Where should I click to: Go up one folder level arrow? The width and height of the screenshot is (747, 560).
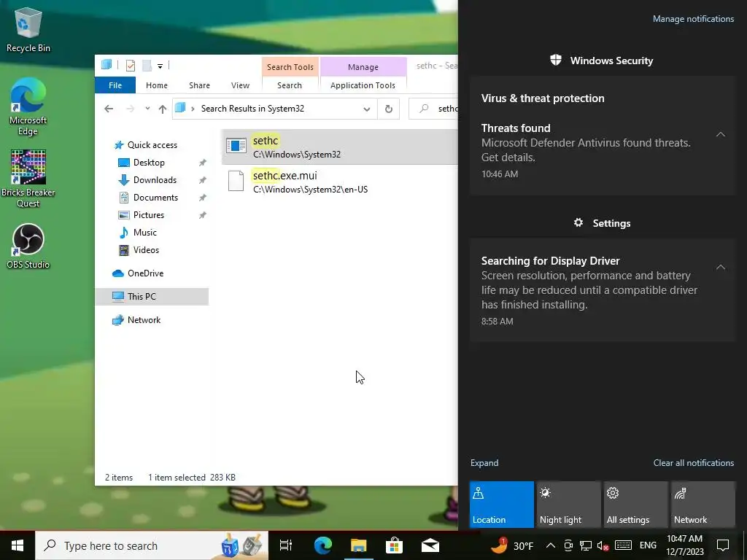pyautogui.click(x=163, y=109)
